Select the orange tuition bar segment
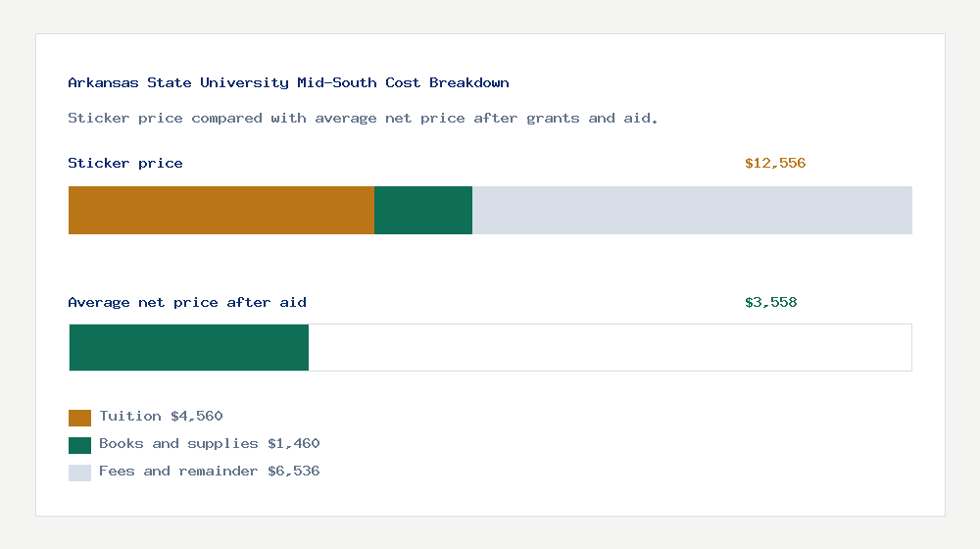The image size is (980, 549). point(221,210)
